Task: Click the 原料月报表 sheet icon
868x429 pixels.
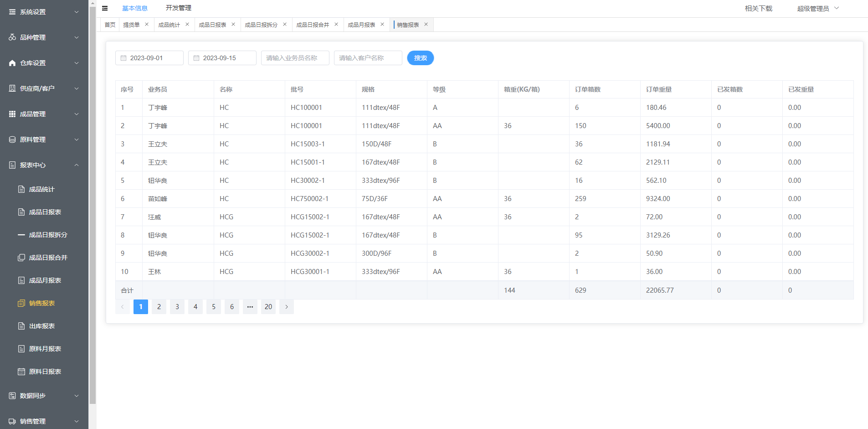Action: tap(21, 349)
